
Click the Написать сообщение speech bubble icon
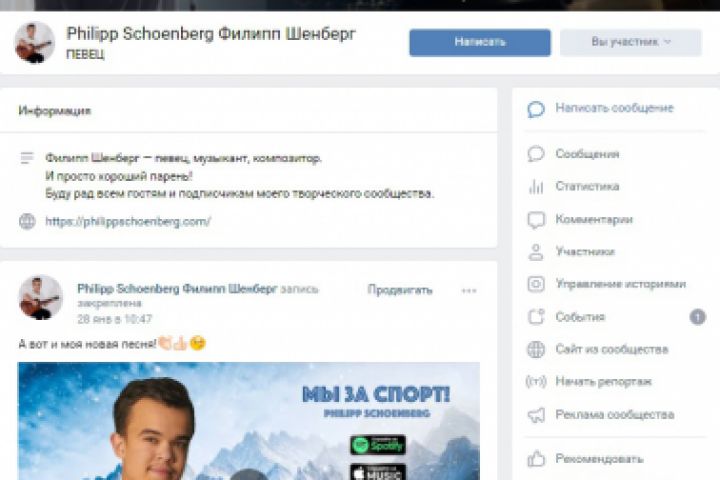536,109
